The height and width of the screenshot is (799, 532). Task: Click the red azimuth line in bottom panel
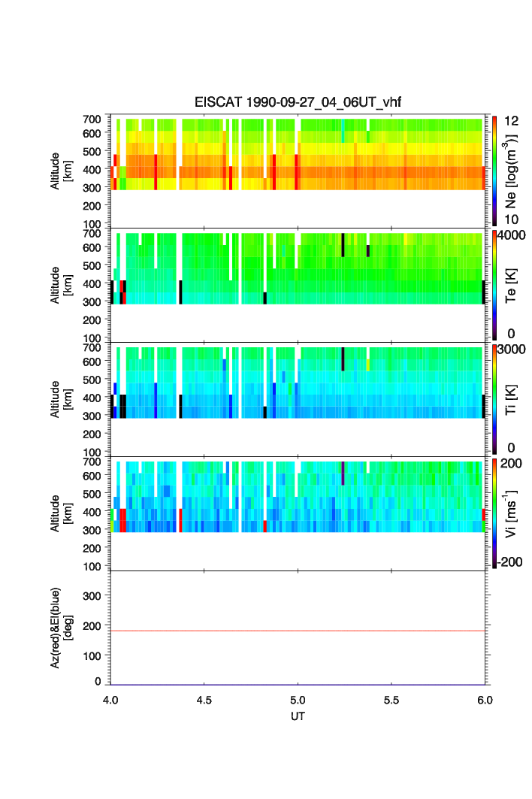coord(298,631)
